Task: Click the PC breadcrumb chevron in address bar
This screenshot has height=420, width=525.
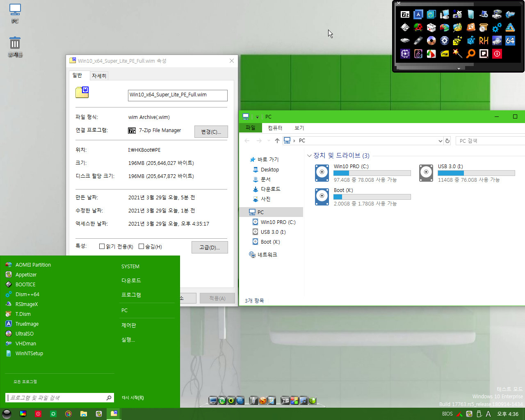Action: point(294,141)
